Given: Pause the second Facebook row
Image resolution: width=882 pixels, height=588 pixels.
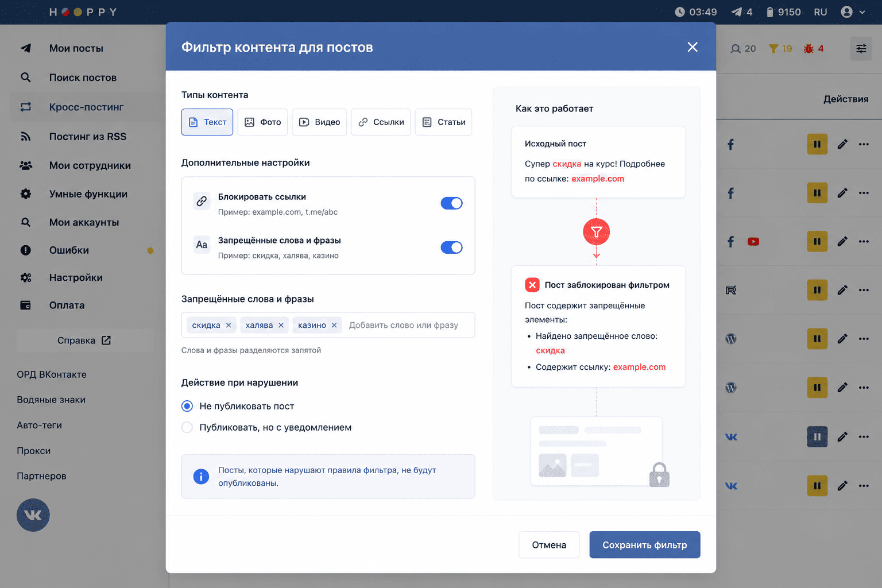Looking at the screenshot, I should (x=817, y=193).
